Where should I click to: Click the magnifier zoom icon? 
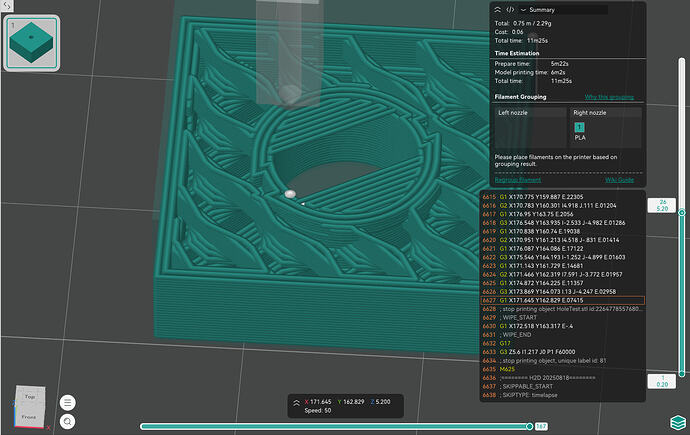[x=67, y=421]
